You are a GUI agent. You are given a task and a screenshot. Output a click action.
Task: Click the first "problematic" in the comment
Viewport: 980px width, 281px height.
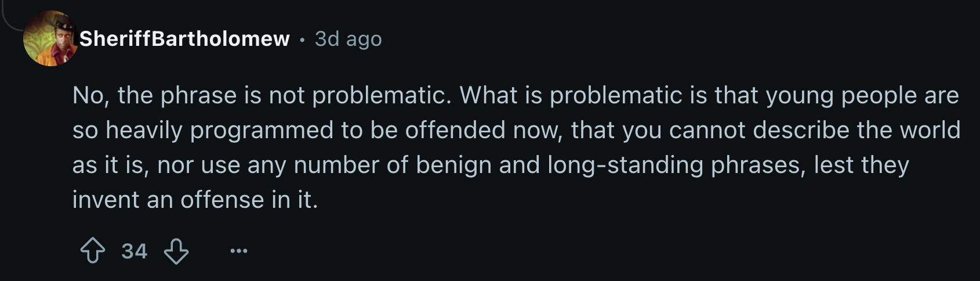click(381, 96)
